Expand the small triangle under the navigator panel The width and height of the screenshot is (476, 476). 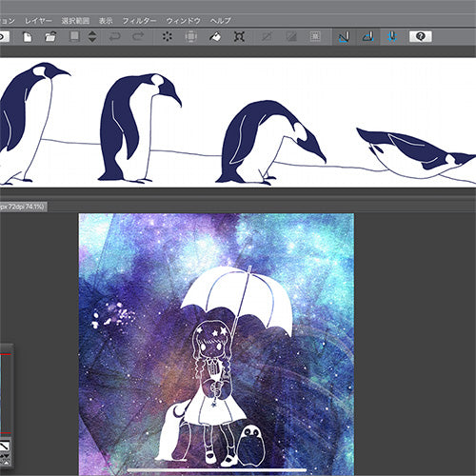tap(6, 463)
